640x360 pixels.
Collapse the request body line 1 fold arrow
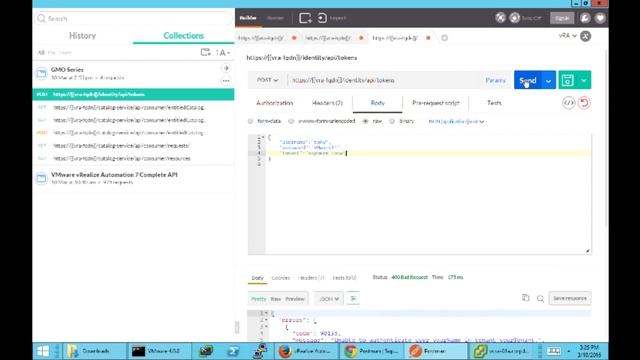click(x=262, y=138)
